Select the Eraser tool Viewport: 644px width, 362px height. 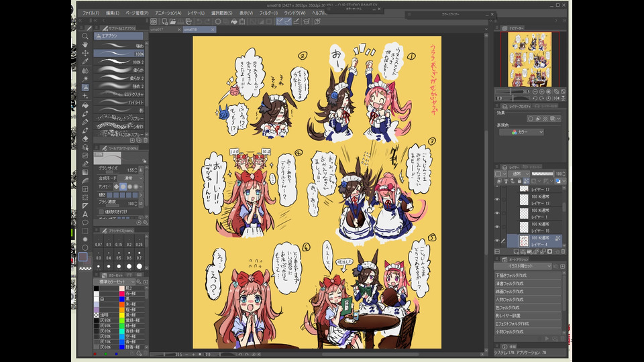point(85,139)
